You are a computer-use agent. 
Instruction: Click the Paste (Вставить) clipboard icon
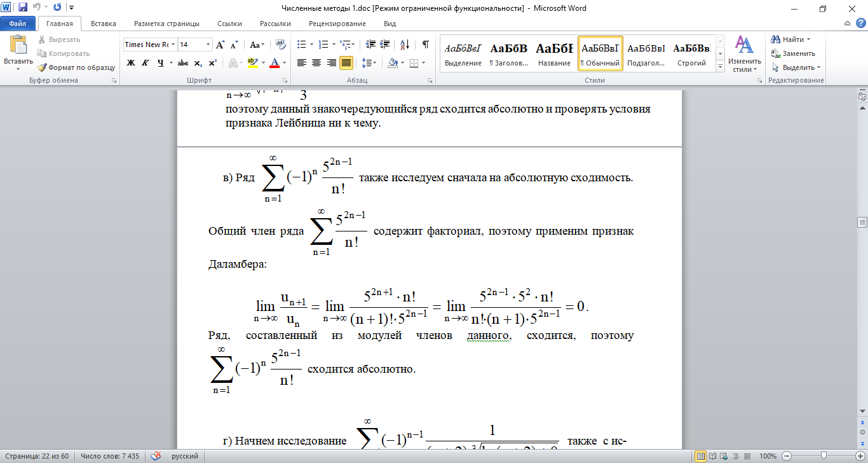[18, 46]
